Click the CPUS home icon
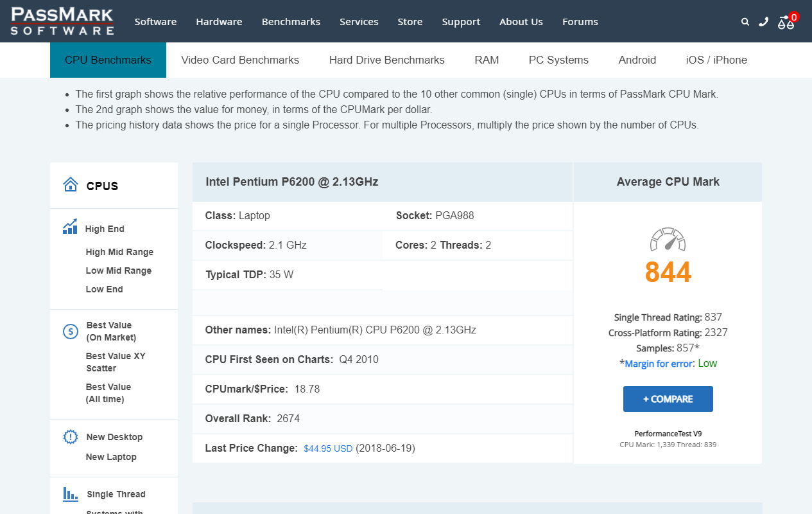 click(71, 185)
